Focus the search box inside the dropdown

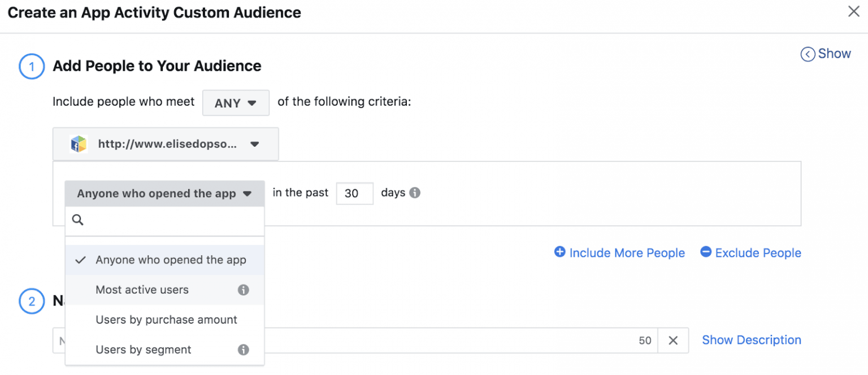[172, 220]
